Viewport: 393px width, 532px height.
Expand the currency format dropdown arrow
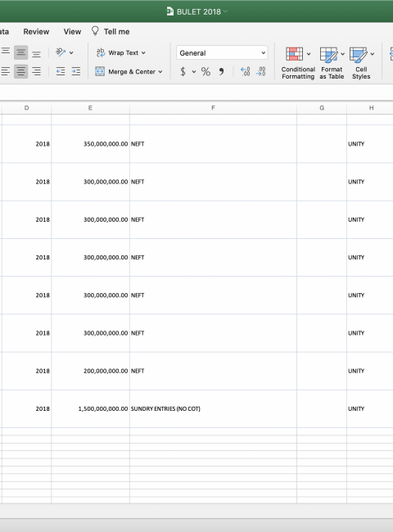pyautogui.click(x=194, y=71)
